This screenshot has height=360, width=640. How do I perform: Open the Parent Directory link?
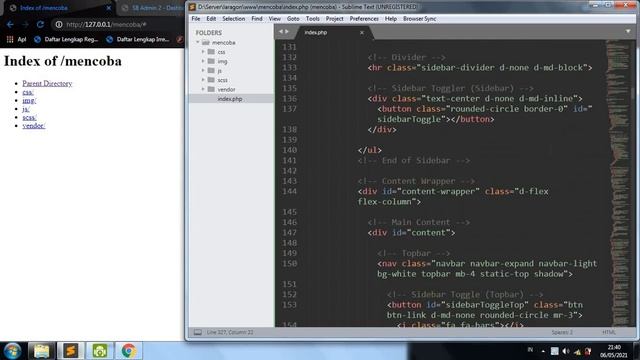click(47, 83)
